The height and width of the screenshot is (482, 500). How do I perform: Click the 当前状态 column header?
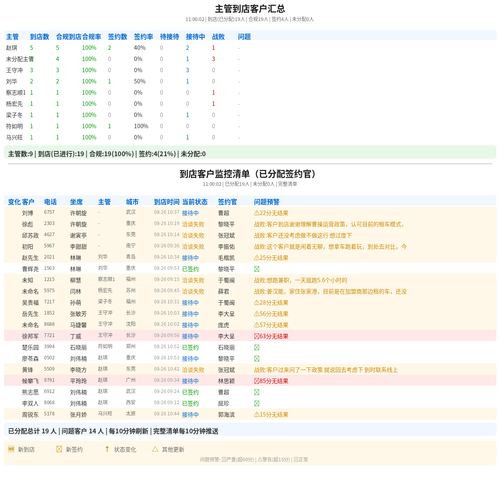point(195,202)
